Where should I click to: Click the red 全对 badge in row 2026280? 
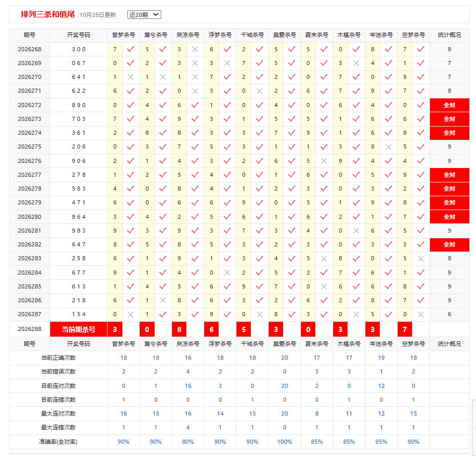click(x=449, y=217)
